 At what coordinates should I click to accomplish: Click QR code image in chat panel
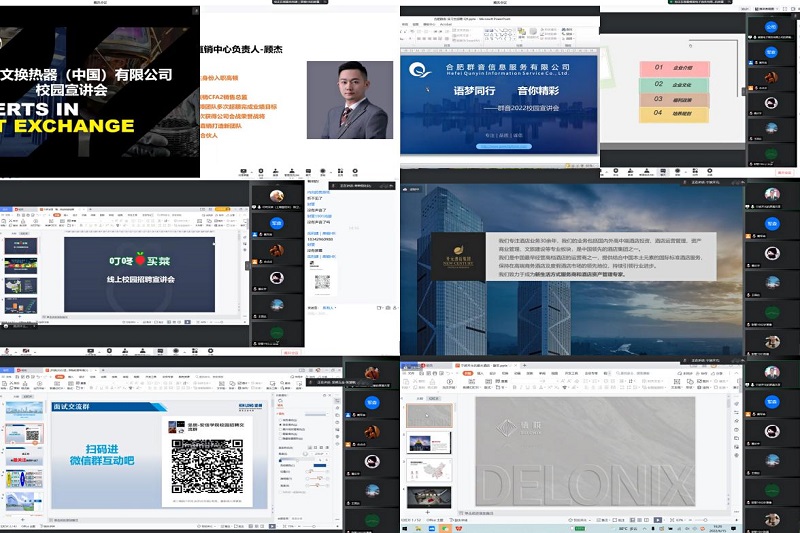(322, 282)
